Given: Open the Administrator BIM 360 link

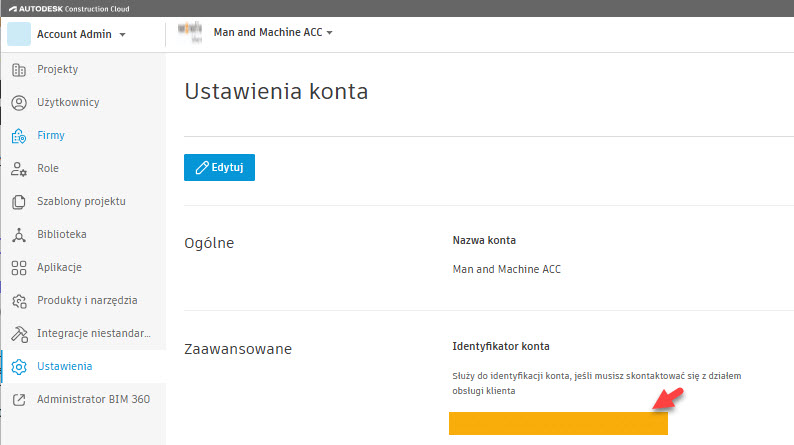Looking at the screenshot, I should (x=93, y=400).
